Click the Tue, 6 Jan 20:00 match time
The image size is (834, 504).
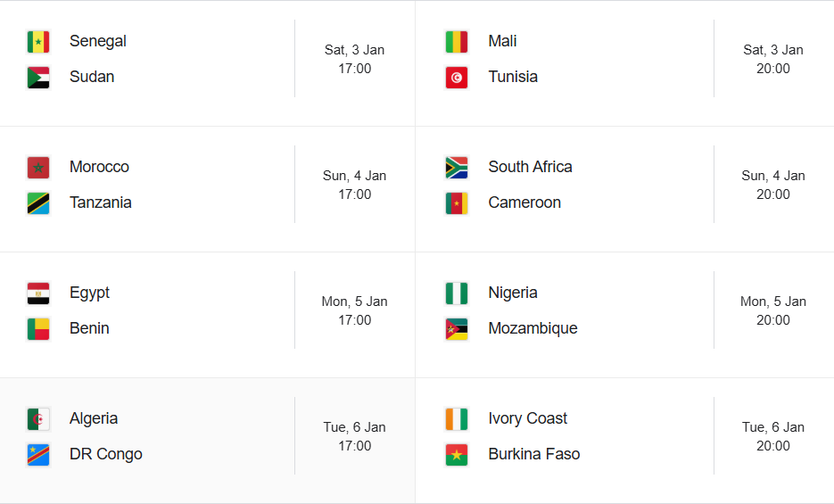773,436
